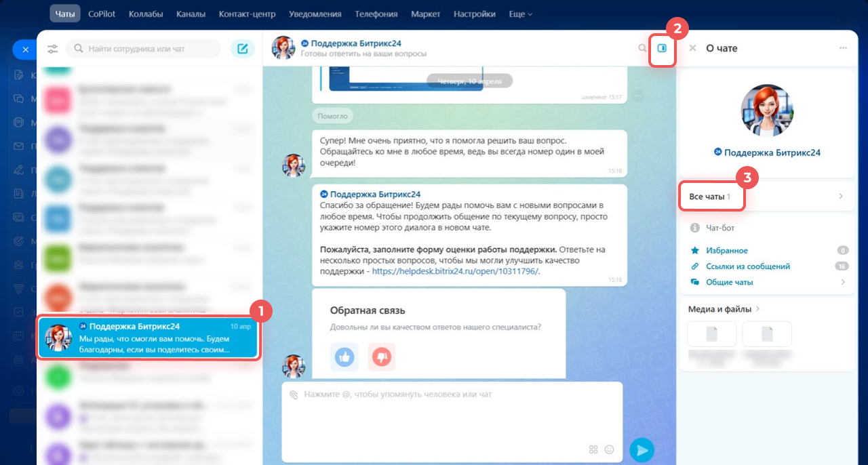Click the Общие чаты bubbles icon
Image resolution: width=868 pixels, height=465 pixels.
(x=694, y=282)
